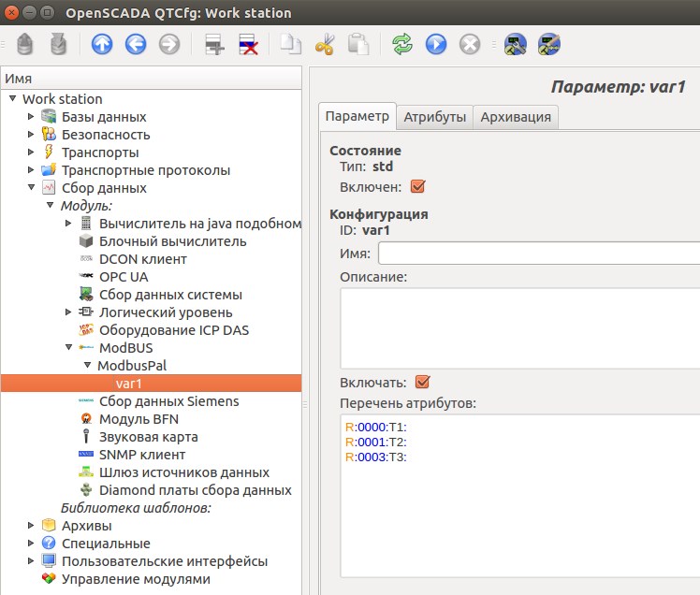Click the Имя text input field
Screen dimensions: 700x595
click(x=538, y=254)
